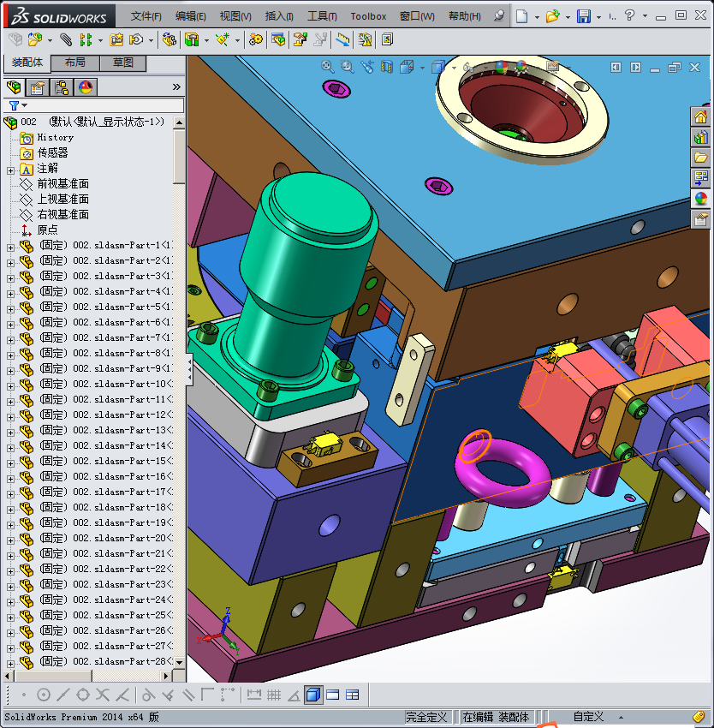Click the Mate paperclip icon
This screenshot has height=728, width=714.
pos(66,40)
